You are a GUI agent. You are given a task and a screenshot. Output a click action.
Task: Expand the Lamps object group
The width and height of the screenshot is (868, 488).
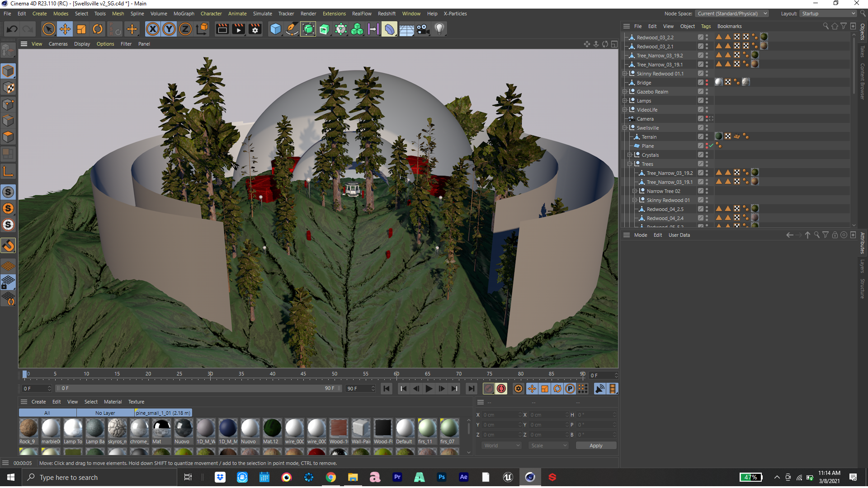coord(625,101)
